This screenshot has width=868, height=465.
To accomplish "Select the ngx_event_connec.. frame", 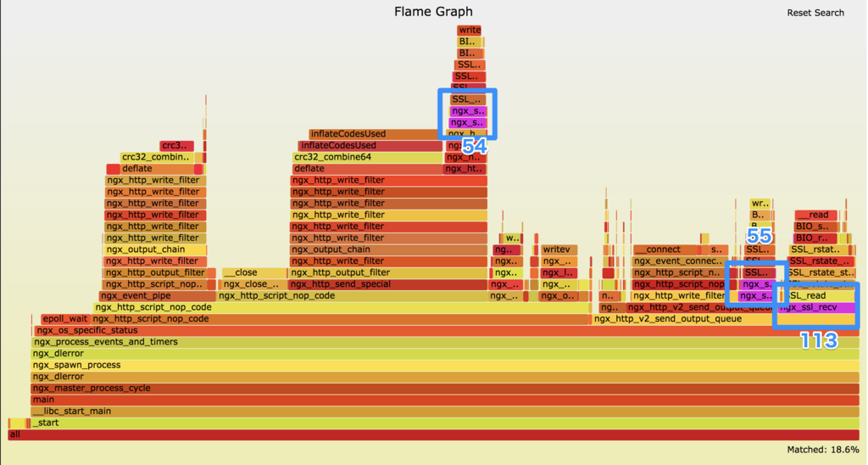I will 679,261.
